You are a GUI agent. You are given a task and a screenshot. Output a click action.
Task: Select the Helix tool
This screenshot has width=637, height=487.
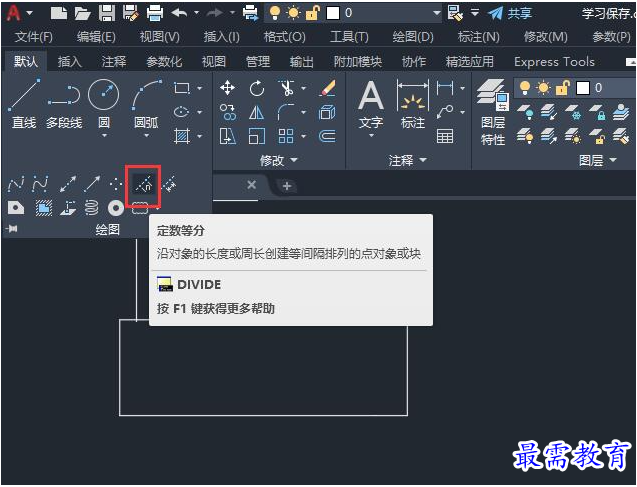91,208
